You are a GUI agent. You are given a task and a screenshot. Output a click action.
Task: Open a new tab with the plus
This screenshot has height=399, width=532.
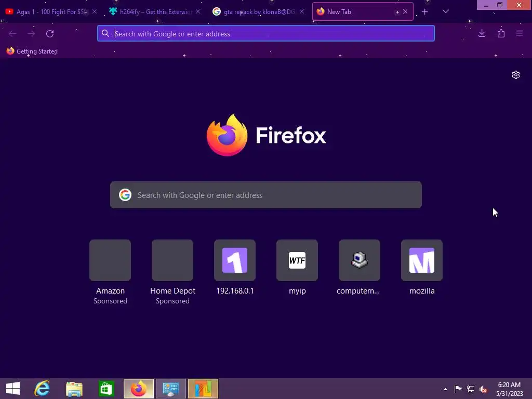click(425, 12)
